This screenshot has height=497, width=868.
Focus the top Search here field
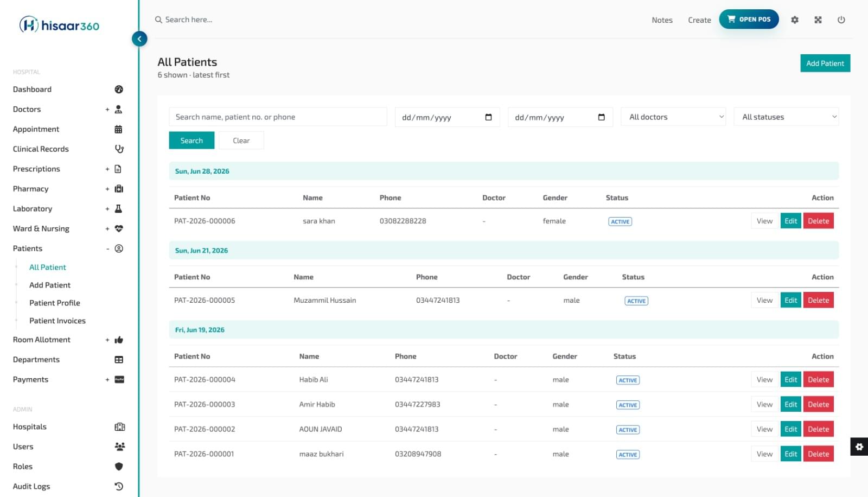pyautogui.click(x=189, y=20)
